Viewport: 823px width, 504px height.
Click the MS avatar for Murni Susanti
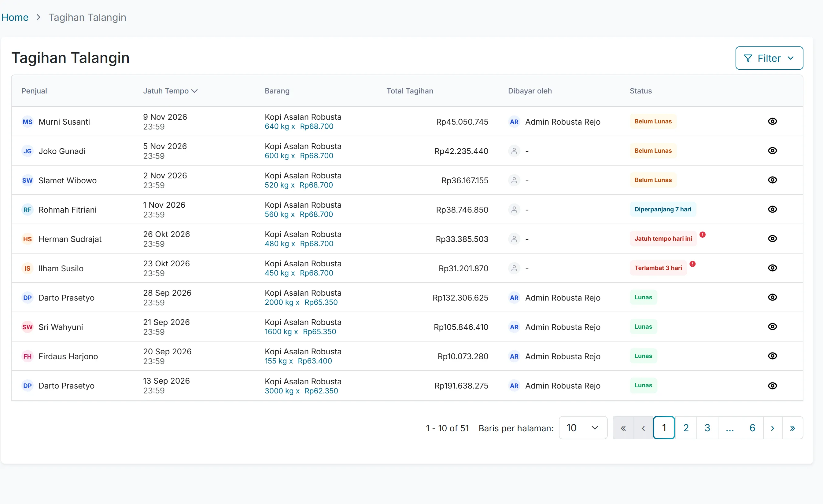coord(28,122)
